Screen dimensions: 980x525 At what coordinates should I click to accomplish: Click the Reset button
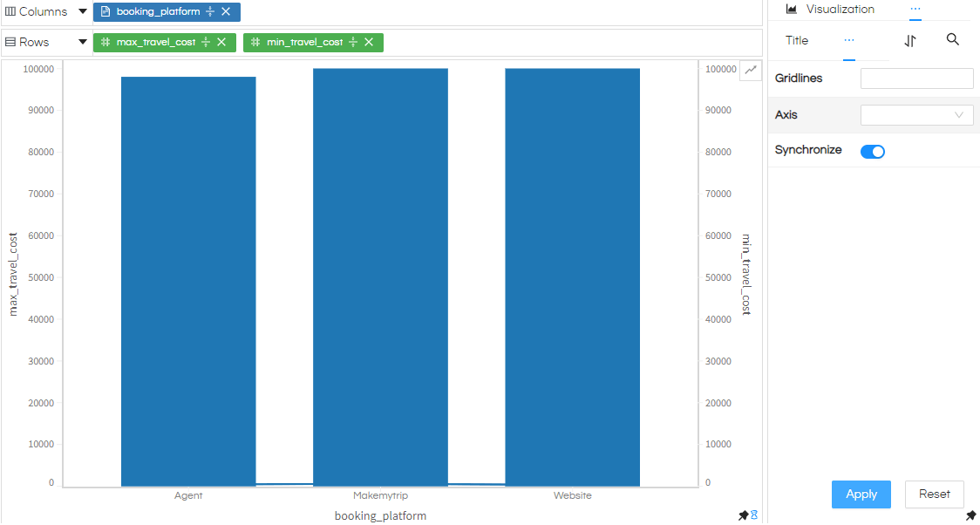(x=935, y=494)
